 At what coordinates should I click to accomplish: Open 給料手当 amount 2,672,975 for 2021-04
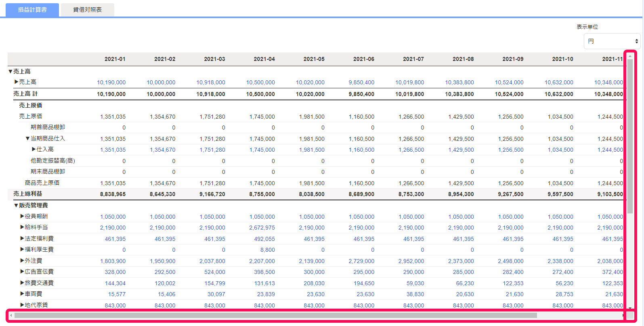262,228
